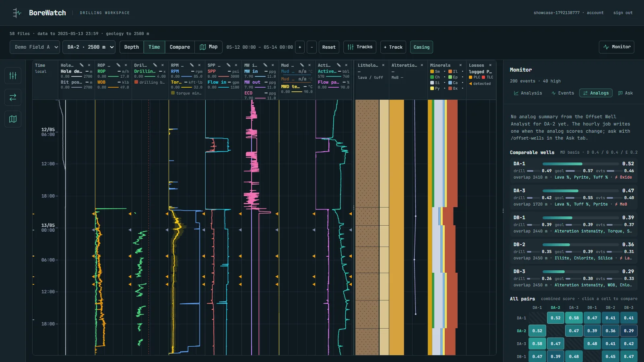Open the Ask tab
Viewport: 644px width, 362px height.
click(x=625, y=93)
